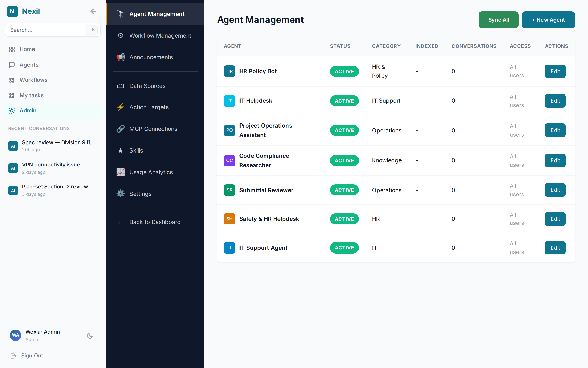Open Usage Analytics admin section
The width and height of the screenshot is (588, 368).
point(155,172)
